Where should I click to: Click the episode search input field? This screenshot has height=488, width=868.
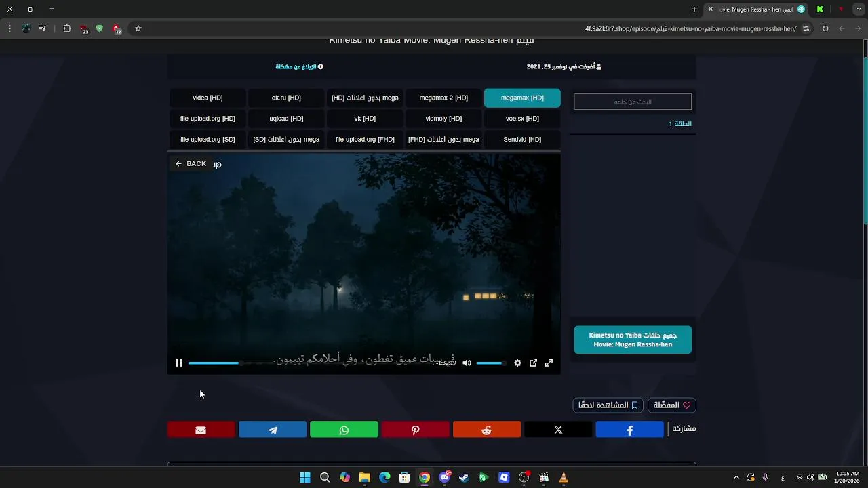[x=633, y=102]
